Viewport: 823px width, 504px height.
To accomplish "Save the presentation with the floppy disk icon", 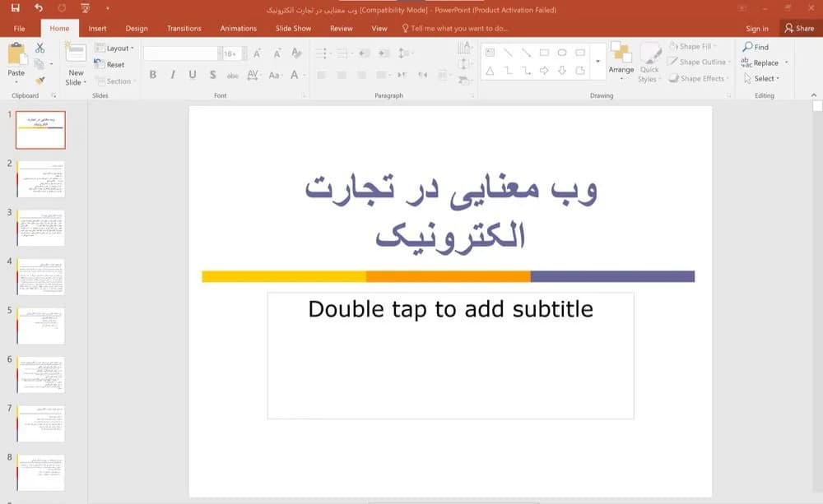I will (x=15, y=8).
